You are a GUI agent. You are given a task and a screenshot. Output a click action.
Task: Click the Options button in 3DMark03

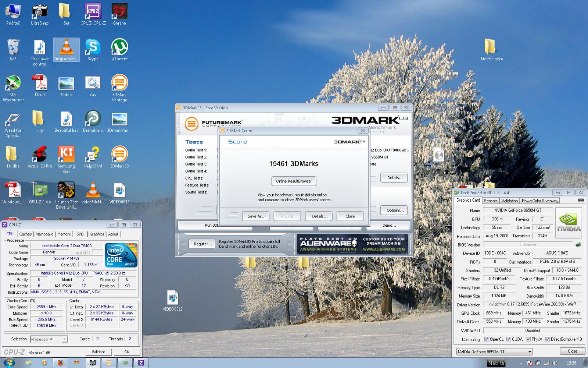pyautogui.click(x=395, y=210)
